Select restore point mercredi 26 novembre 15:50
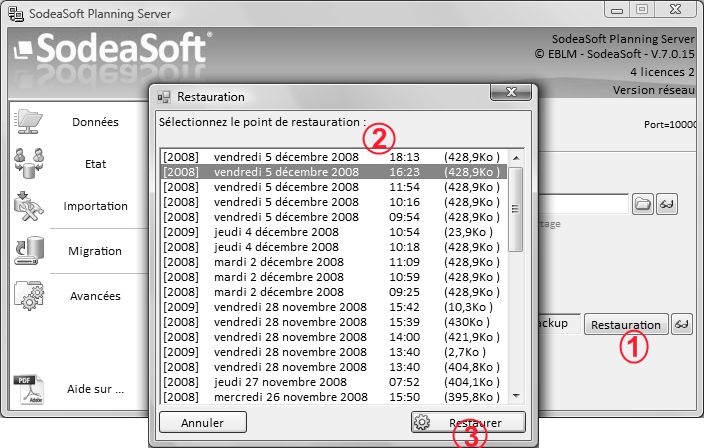 (334, 397)
